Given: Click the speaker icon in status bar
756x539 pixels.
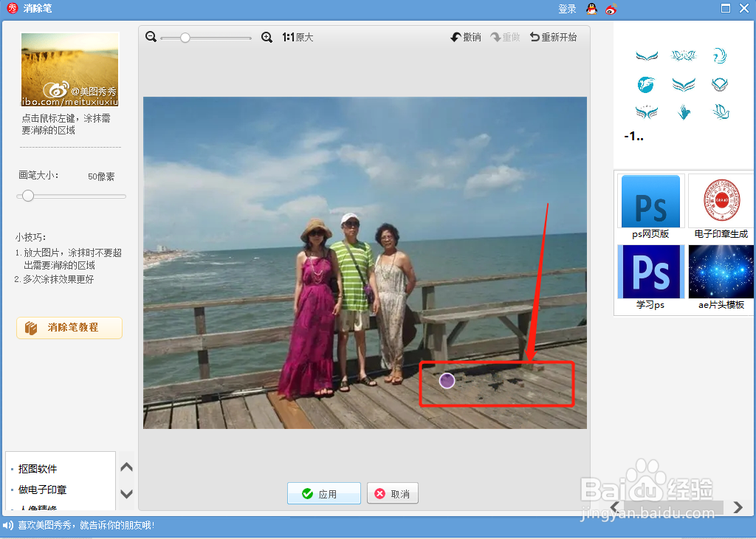Looking at the screenshot, I should (7, 525).
